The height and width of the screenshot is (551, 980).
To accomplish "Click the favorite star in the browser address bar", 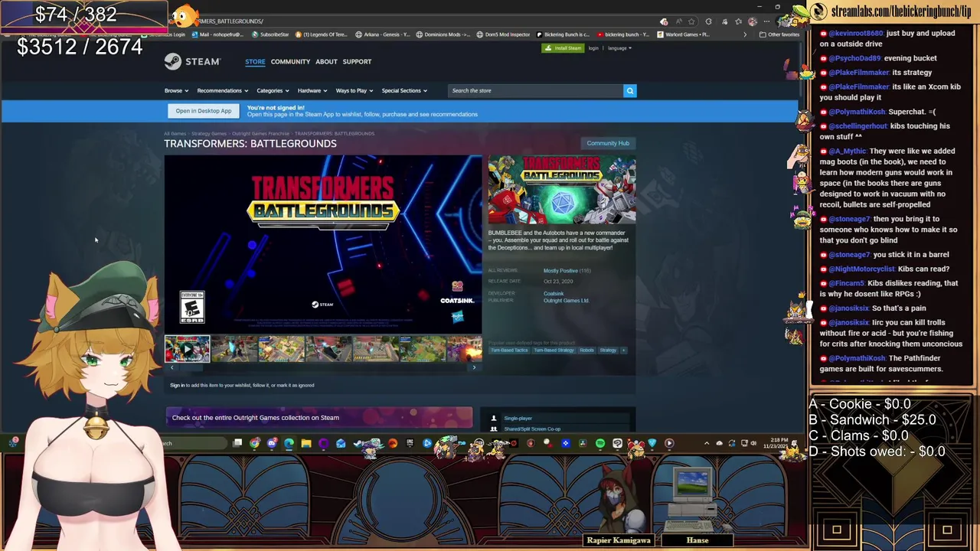I will coord(691,21).
